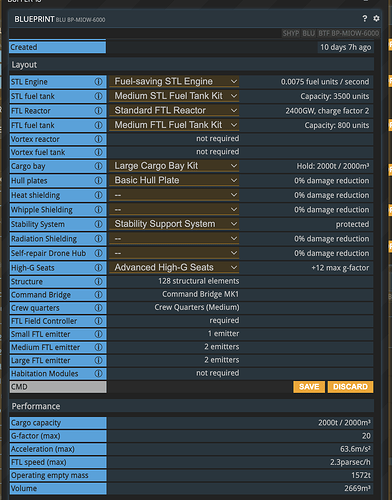Show info for Cargo bay
This screenshot has height=500, width=392.
tap(98, 166)
